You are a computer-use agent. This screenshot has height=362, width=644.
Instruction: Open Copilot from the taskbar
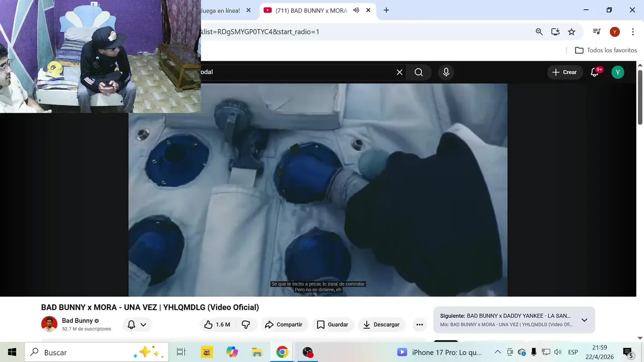[232, 352]
